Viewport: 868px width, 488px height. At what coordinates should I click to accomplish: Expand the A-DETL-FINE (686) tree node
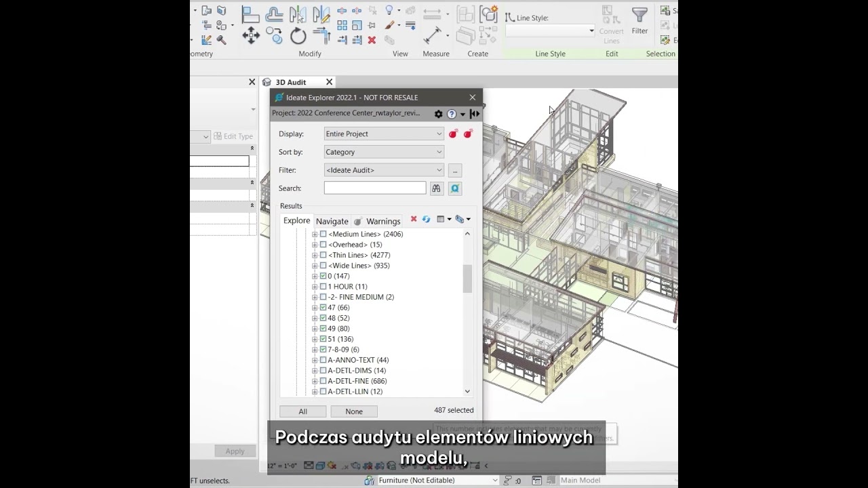pos(315,381)
